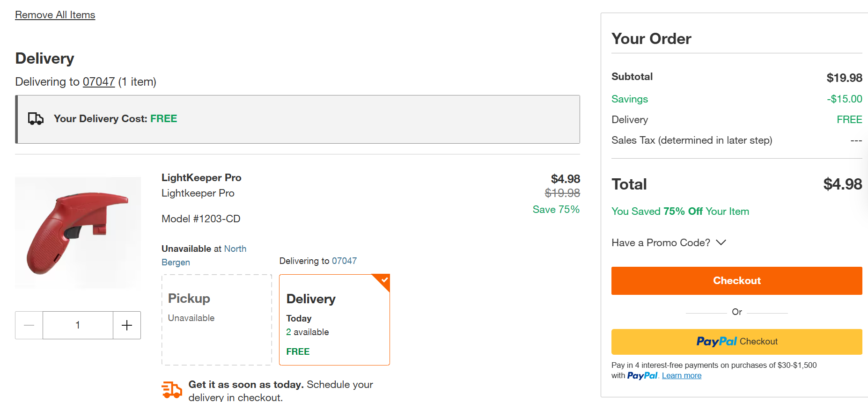
Task: Decrease quantity with the minus icon
Action: (x=29, y=325)
